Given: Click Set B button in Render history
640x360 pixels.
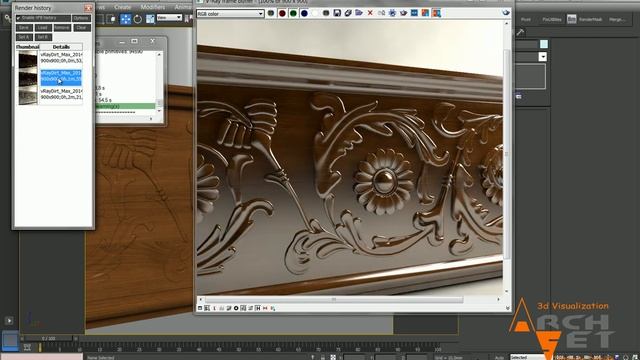Looking at the screenshot, I should [43, 37].
